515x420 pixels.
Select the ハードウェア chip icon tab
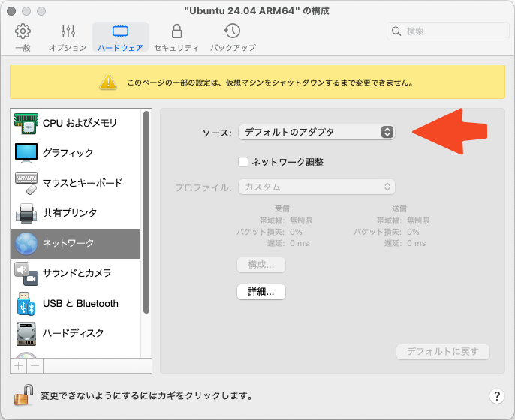120,37
